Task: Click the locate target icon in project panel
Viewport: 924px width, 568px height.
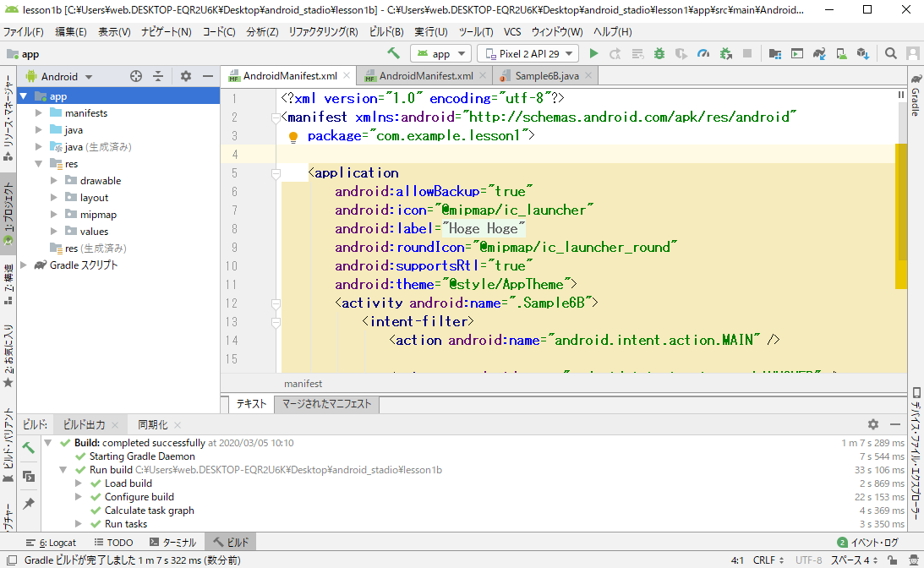Action: (135, 76)
